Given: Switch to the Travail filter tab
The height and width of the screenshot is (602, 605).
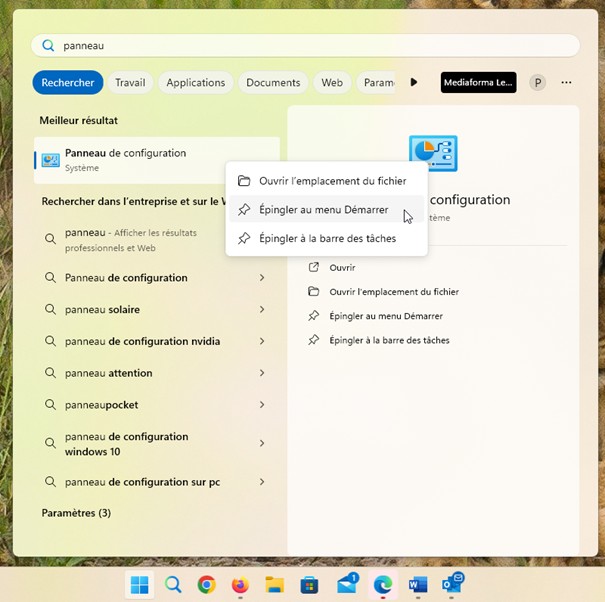Looking at the screenshot, I should [130, 82].
